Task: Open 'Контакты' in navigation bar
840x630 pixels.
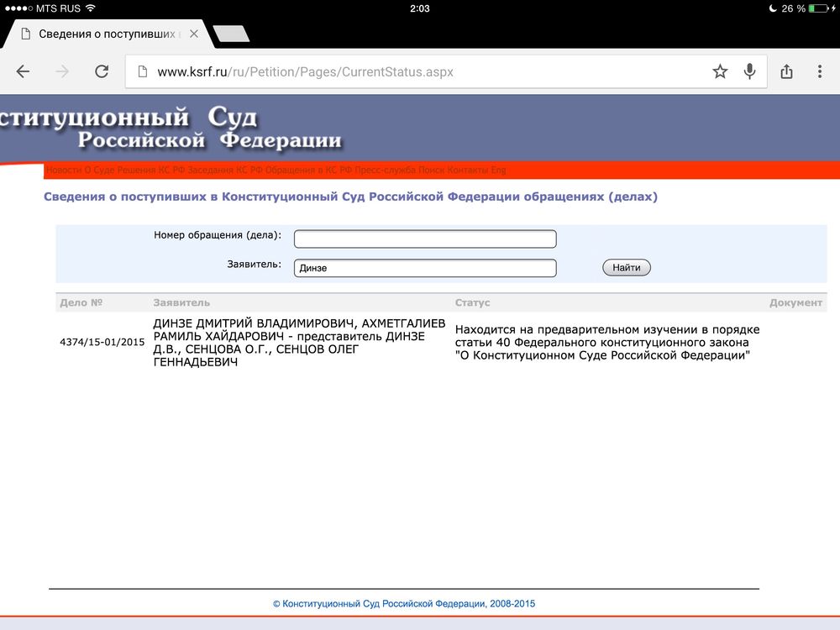Action: [x=468, y=171]
